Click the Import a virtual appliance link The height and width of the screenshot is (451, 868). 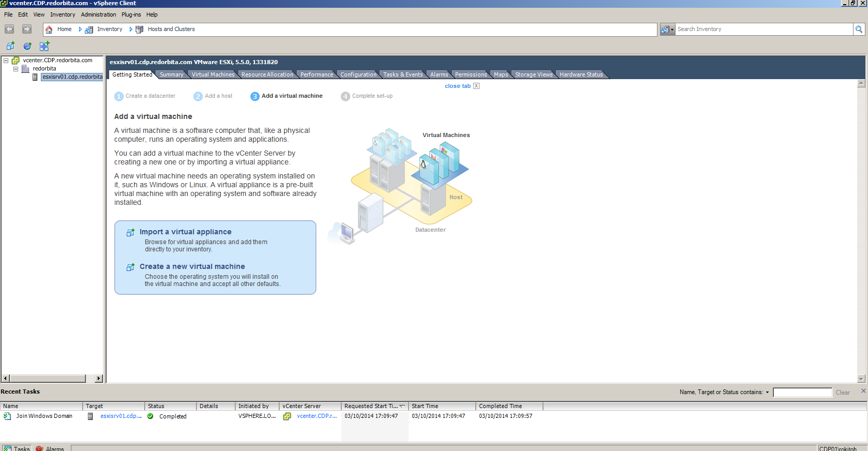[185, 232]
